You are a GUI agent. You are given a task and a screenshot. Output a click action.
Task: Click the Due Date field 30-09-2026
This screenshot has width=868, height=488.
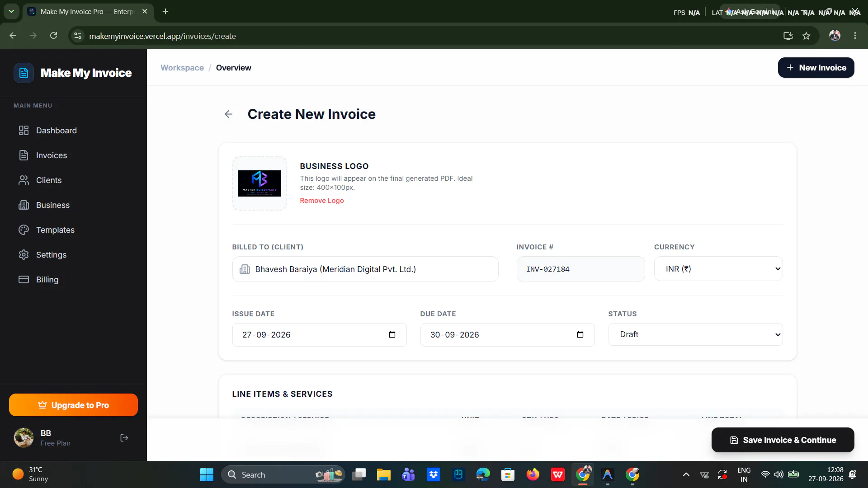[x=507, y=335]
